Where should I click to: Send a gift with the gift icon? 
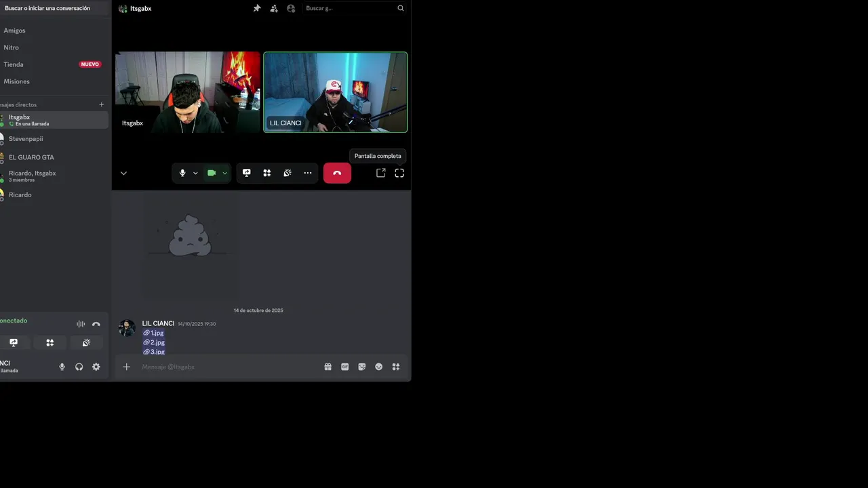point(328,367)
